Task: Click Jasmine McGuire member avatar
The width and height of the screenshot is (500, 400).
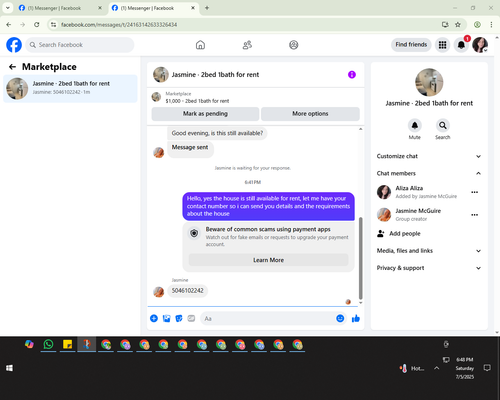Action: tap(384, 215)
